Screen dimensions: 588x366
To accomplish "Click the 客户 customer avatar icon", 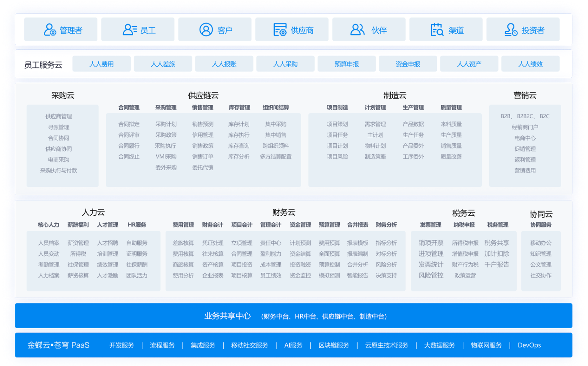I will pos(206,29).
